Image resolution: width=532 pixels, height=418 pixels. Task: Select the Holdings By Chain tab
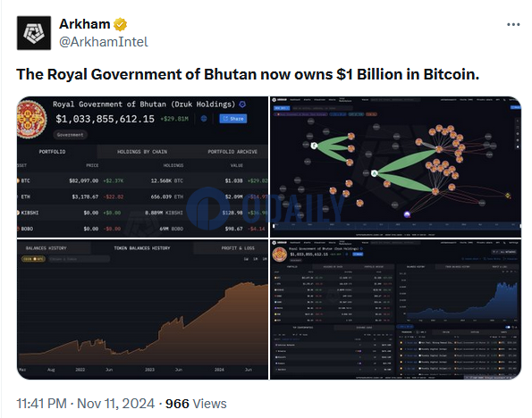[142, 152]
